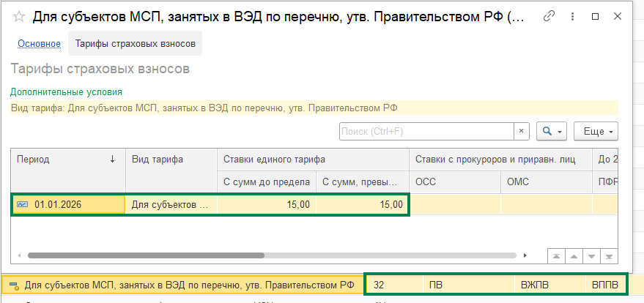
Task: Select the Тарифы страховых взносов tab
Action: (136, 44)
